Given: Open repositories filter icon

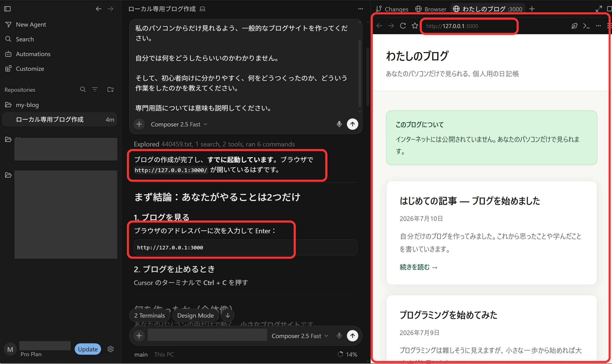Looking at the screenshot, I should tap(95, 90).
